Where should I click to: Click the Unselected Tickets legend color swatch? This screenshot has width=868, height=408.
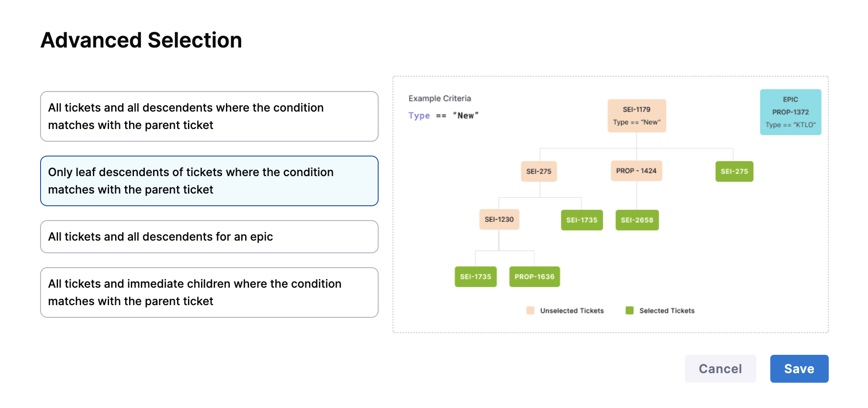pyautogui.click(x=530, y=310)
